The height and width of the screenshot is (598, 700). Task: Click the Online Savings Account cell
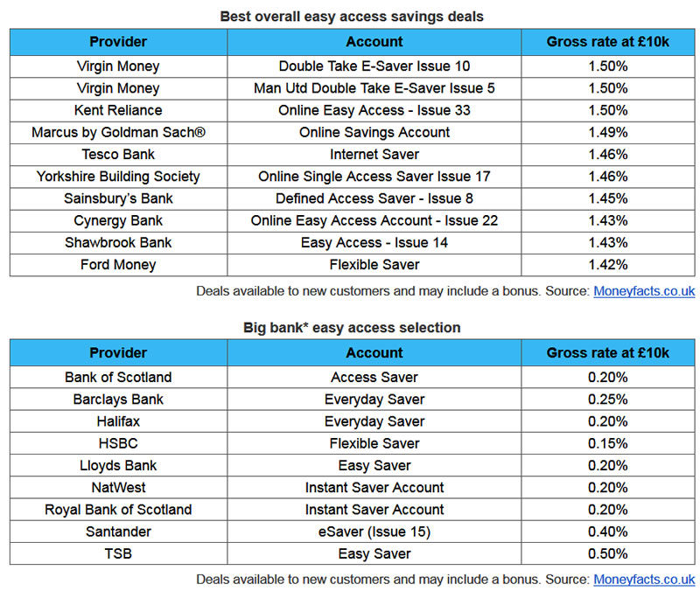(x=374, y=132)
